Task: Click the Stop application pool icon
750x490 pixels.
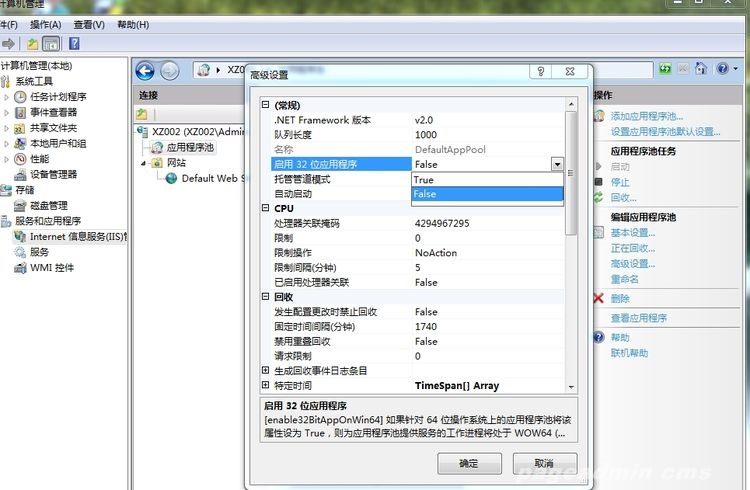Action: [598, 182]
